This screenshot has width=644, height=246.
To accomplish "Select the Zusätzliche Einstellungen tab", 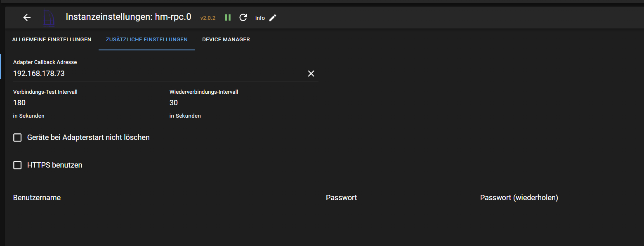I will pyautogui.click(x=146, y=40).
